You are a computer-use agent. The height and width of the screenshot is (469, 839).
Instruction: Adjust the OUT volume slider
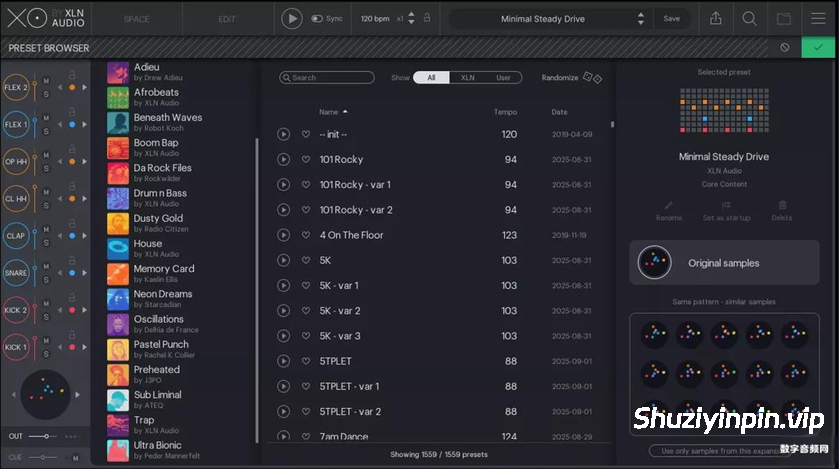click(x=40, y=436)
